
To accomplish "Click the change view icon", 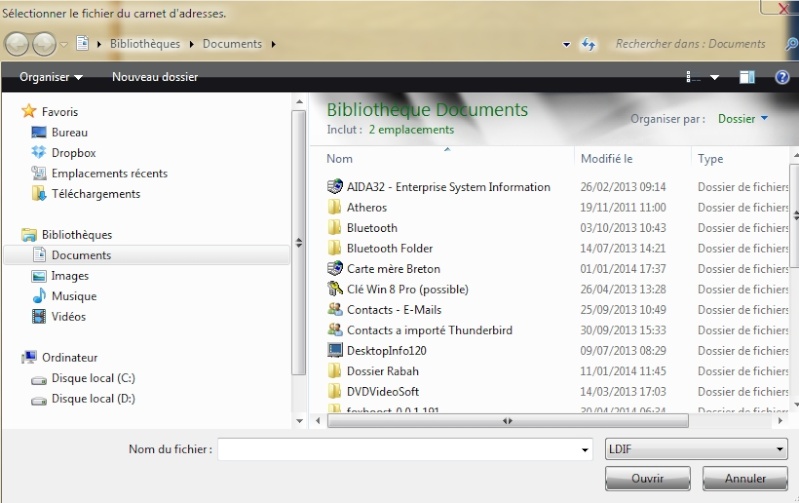I will tap(693, 77).
